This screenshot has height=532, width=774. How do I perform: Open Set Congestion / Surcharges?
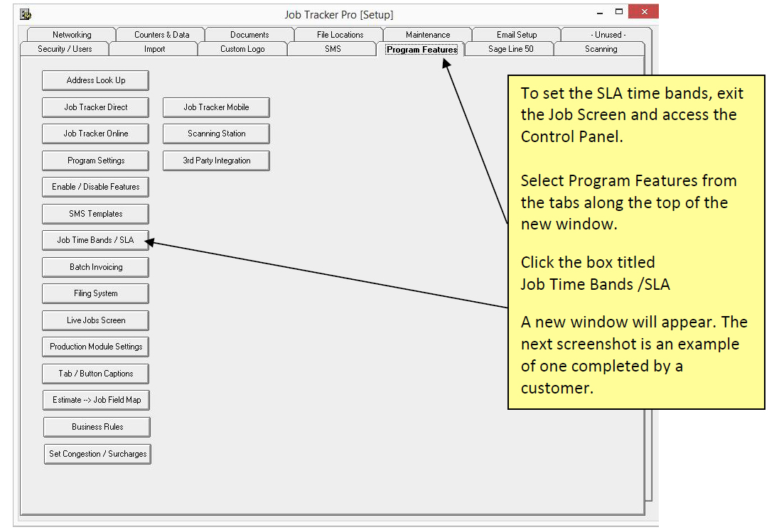click(x=98, y=454)
